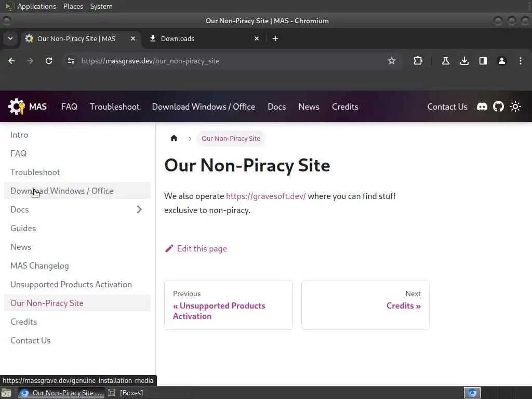Close the Downloads tab
Viewport: 532px width, 399px height.
257,38
